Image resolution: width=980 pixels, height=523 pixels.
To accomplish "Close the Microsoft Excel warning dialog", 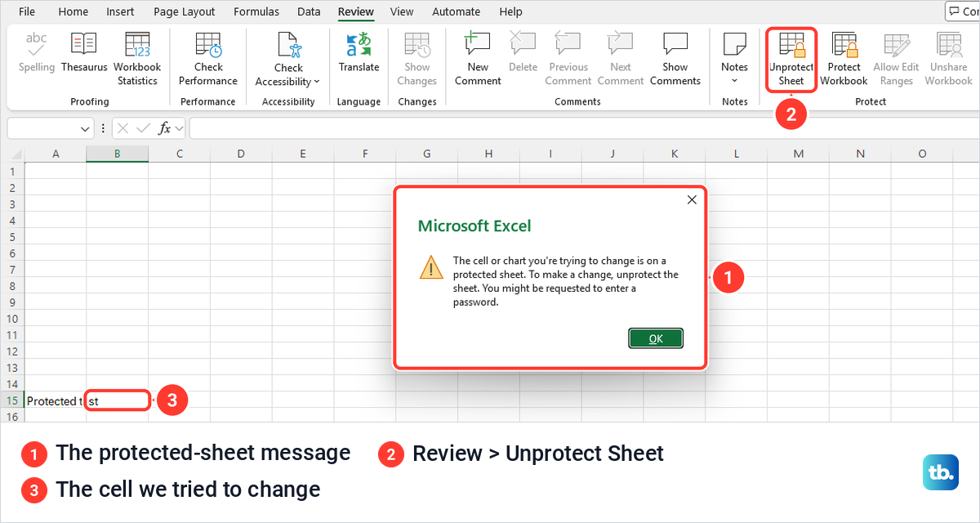I will pyautogui.click(x=692, y=199).
